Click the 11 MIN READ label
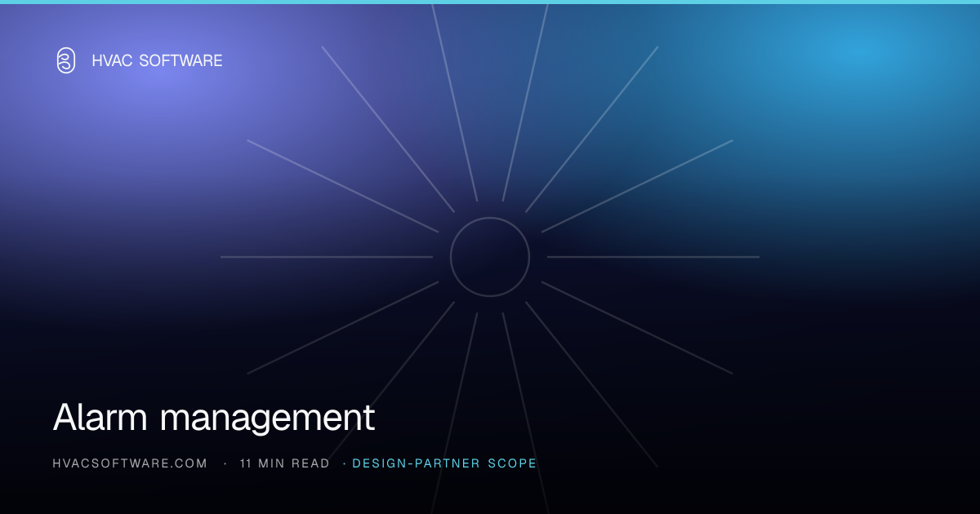The width and height of the screenshot is (980, 514). point(285,463)
